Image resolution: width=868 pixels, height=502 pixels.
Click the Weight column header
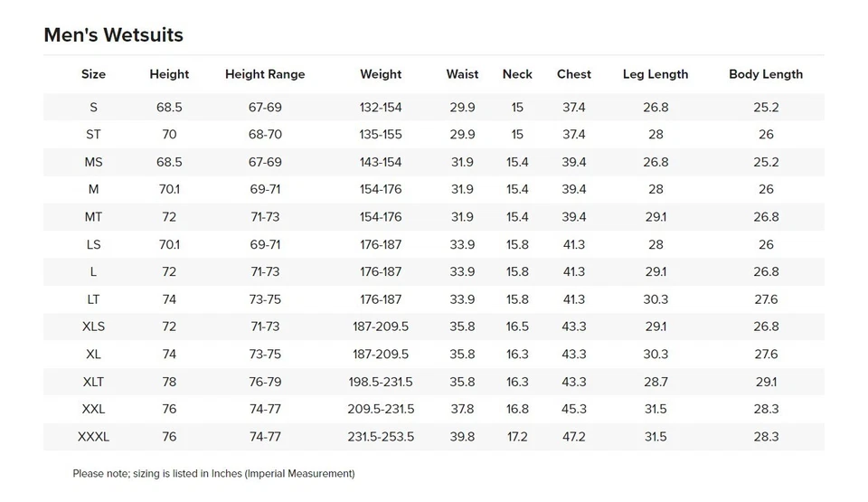[x=381, y=74]
